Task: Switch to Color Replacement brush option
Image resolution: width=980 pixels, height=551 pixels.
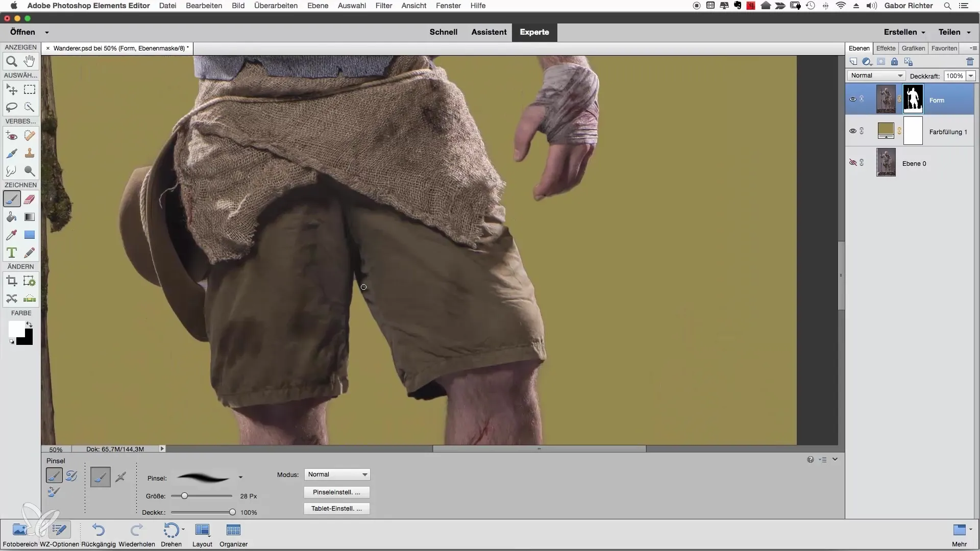Action: (54, 492)
